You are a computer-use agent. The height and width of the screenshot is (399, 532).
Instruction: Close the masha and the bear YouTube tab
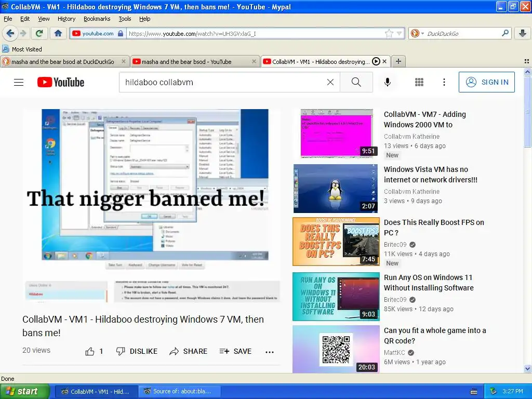point(254,61)
